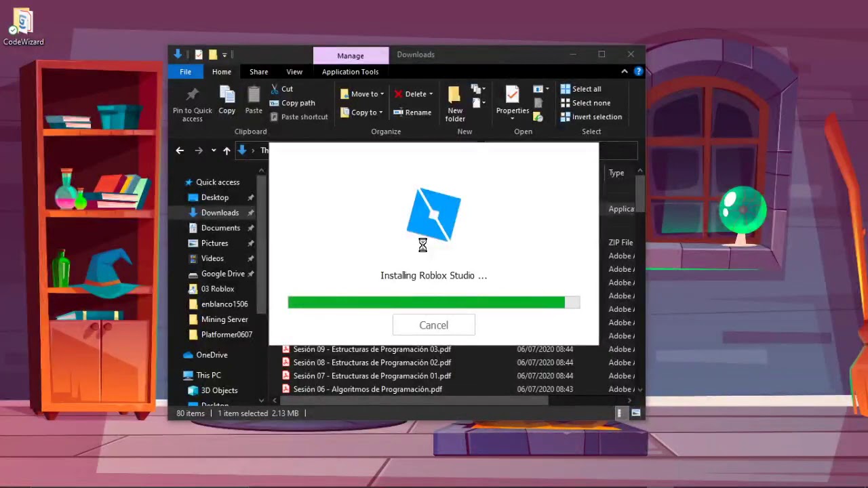Click the quick access toolbar Properties icon

click(x=199, y=55)
